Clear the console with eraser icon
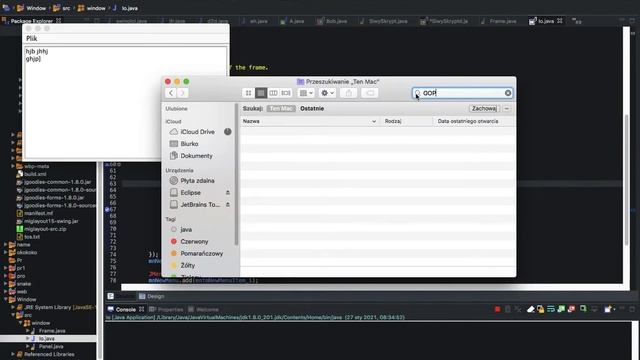 530,309
